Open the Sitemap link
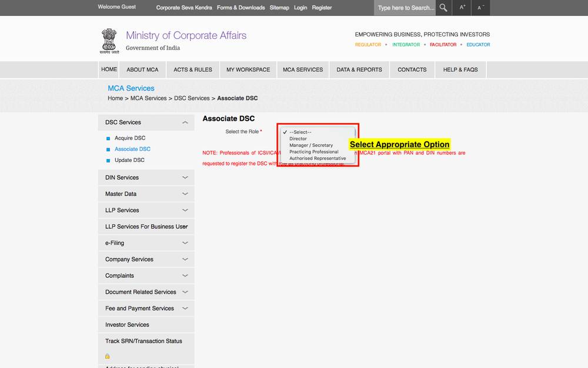The width and height of the screenshot is (588, 368). (x=279, y=8)
